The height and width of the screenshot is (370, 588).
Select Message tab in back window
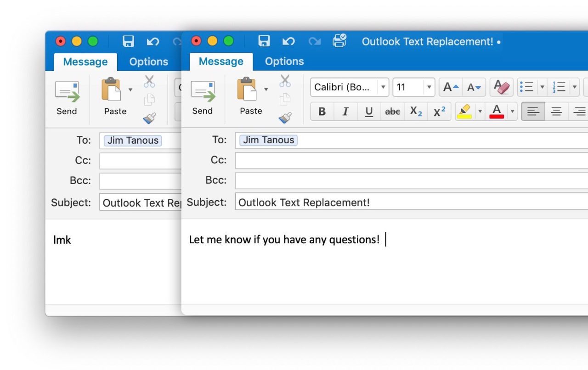click(85, 62)
